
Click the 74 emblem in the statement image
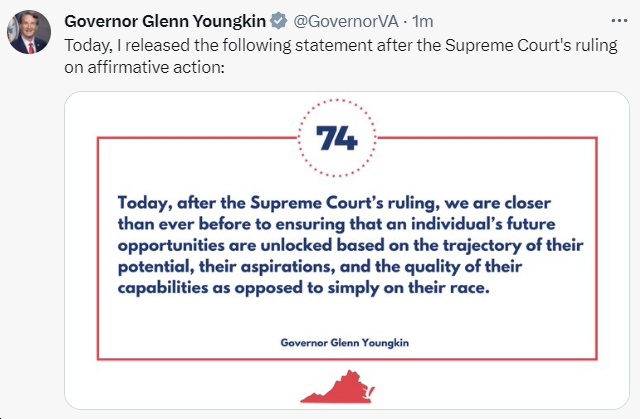[337, 138]
